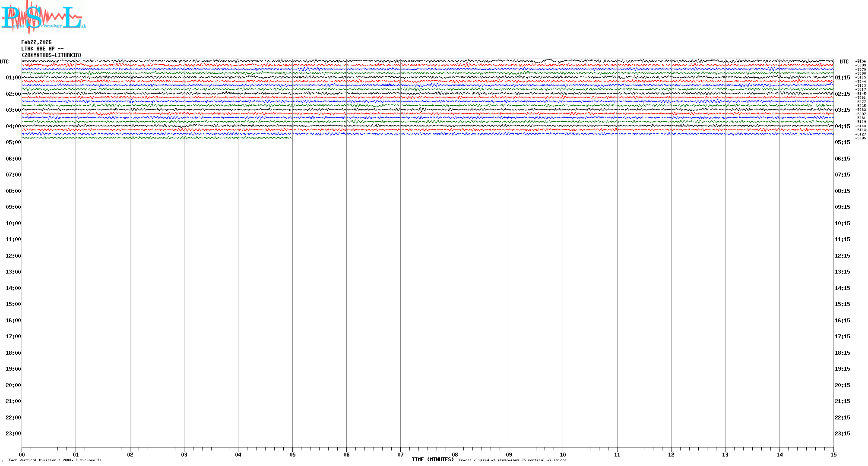Click the left 12:00 hour label
Screen dimensions: 868x466
click(x=13, y=256)
